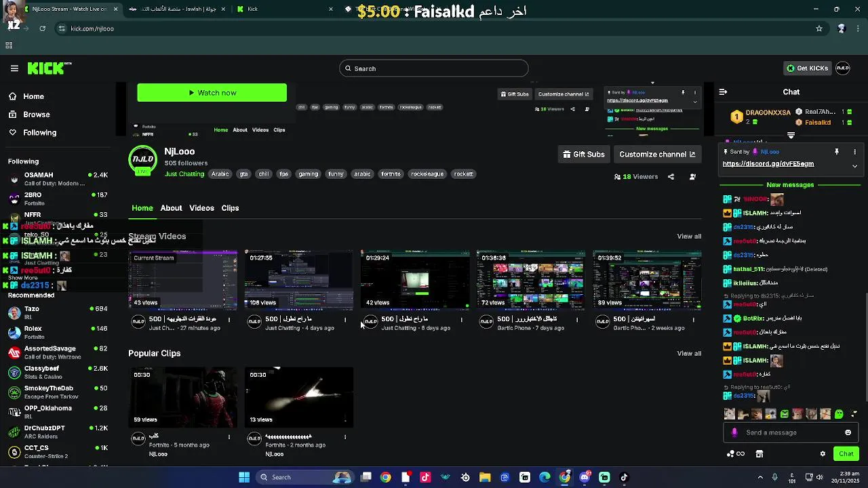Reload the page with refresh icon

click(42, 28)
